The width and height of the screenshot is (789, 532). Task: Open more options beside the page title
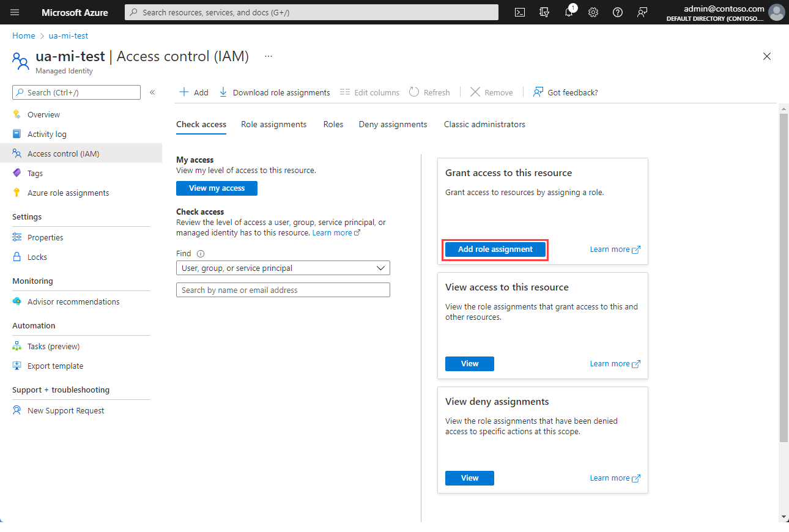[268, 55]
